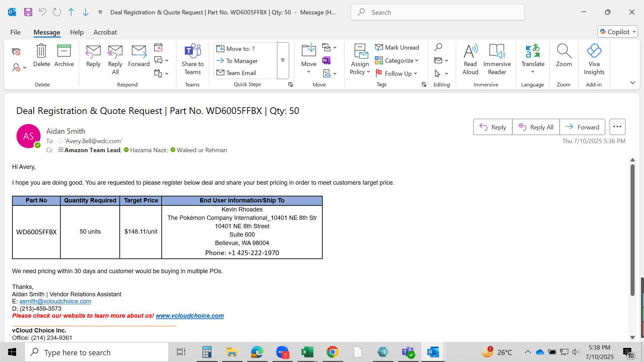Open www.vcloudchoice.com link
Screen dimensions: 644x362
click(190, 316)
